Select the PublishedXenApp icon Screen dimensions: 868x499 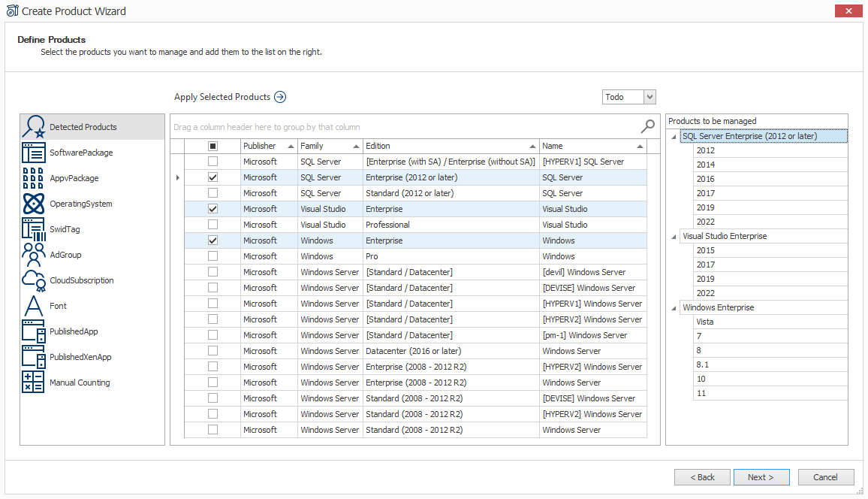pyautogui.click(x=34, y=357)
